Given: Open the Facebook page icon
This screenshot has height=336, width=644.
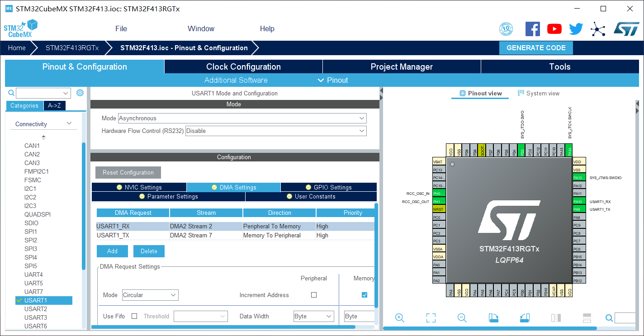Looking at the screenshot, I should [532, 29].
